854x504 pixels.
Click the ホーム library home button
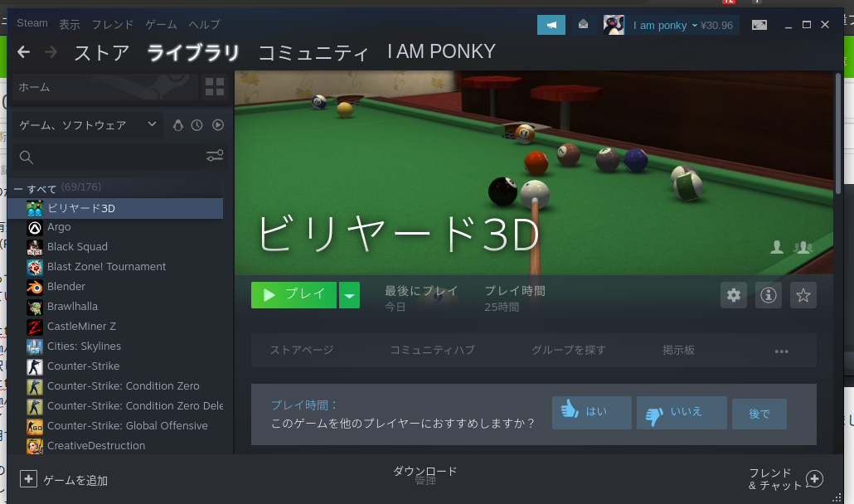coord(105,87)
